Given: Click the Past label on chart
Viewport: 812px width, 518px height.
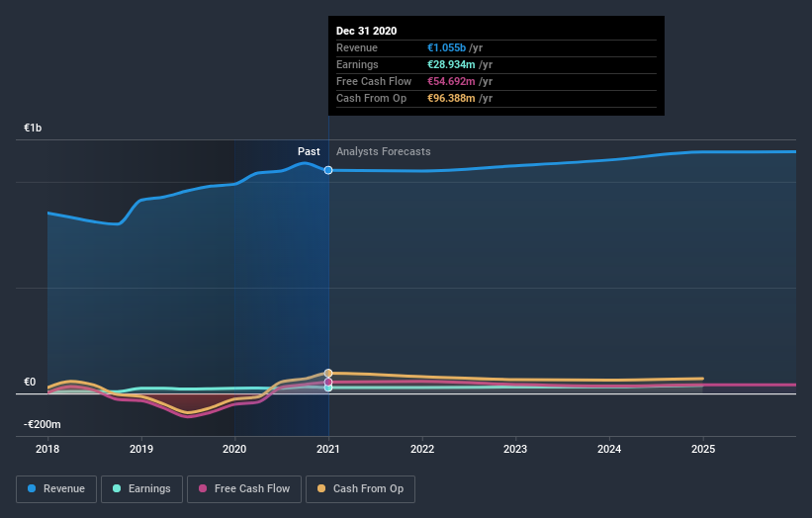Looking at the screenshot, I should tap(309, 151).
